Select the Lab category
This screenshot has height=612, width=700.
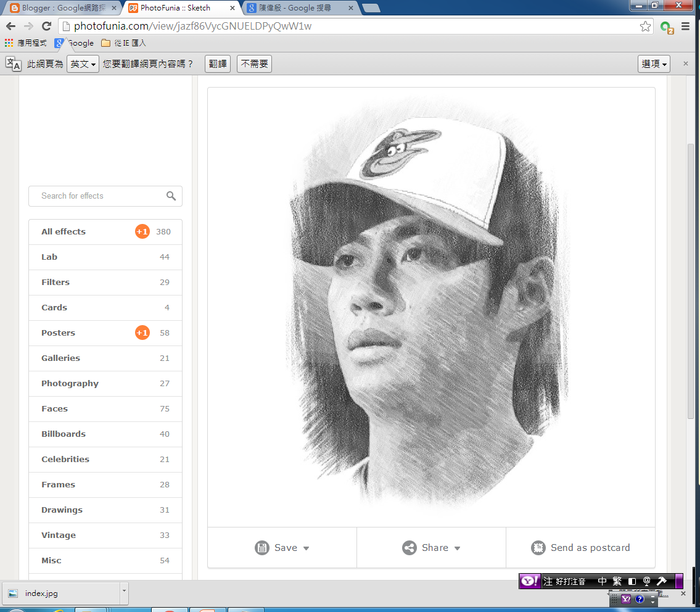[105, 257]
